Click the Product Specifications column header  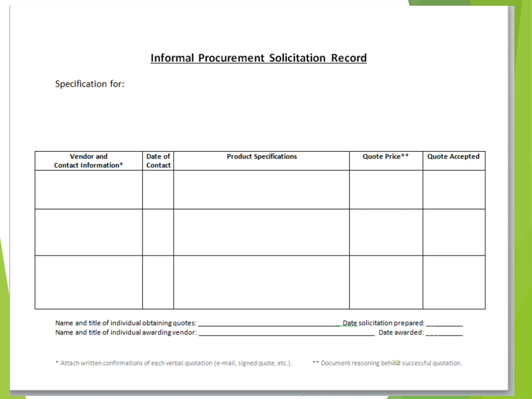click(262, 156)
